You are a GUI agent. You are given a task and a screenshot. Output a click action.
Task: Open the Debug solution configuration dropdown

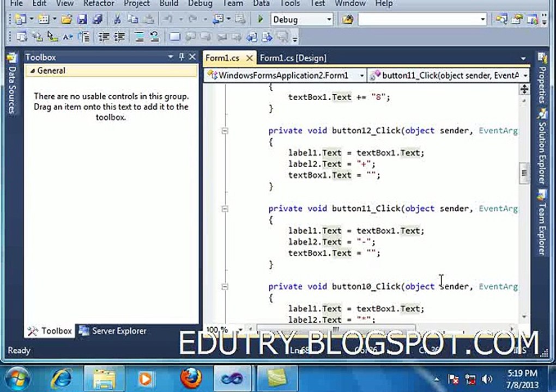point(329,19)
